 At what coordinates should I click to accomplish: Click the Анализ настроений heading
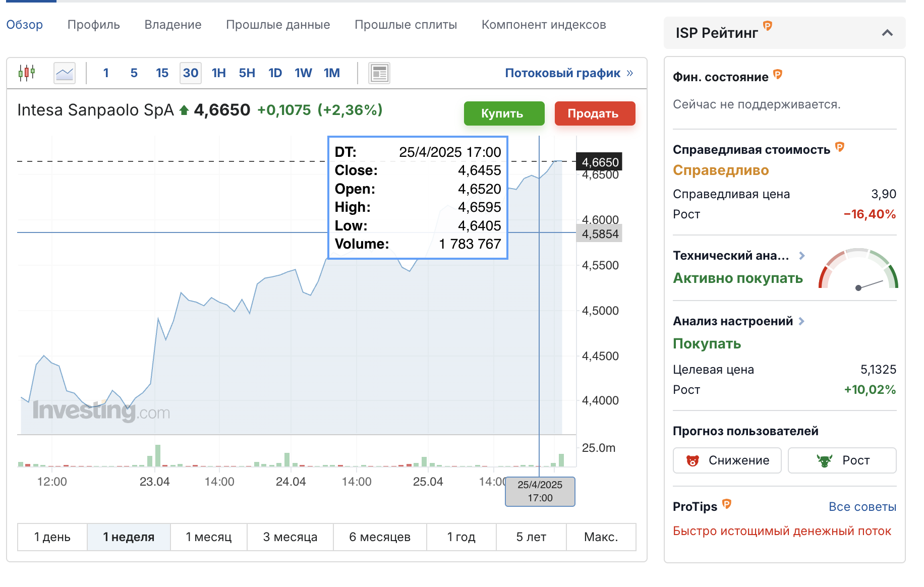[x=733, y=321]
